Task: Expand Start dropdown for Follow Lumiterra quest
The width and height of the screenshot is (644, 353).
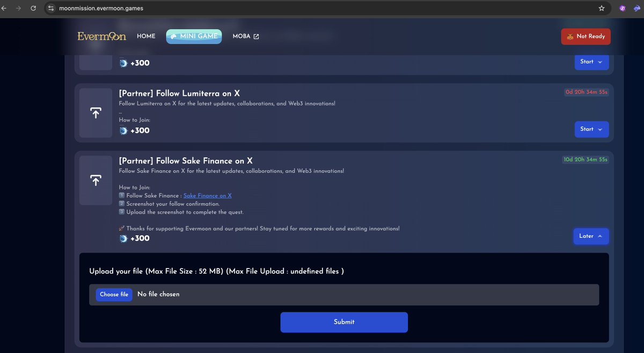Action: click(x=591, y=129)
